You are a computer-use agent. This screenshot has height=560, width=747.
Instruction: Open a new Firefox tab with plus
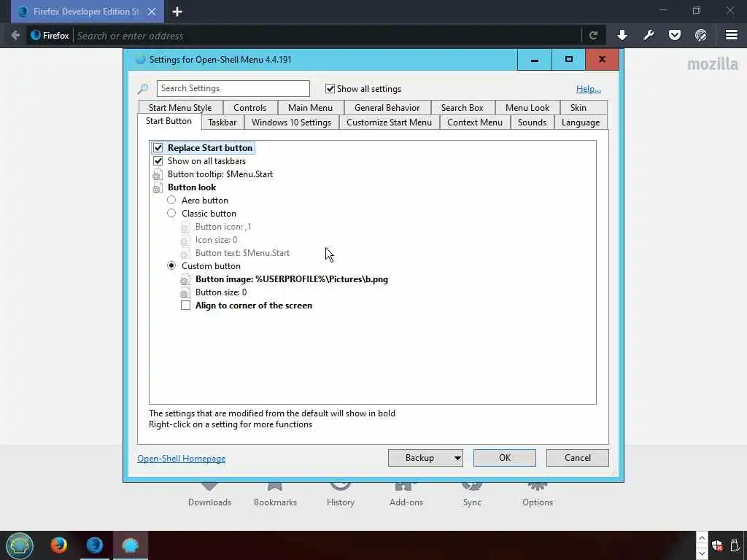(177, 12)
